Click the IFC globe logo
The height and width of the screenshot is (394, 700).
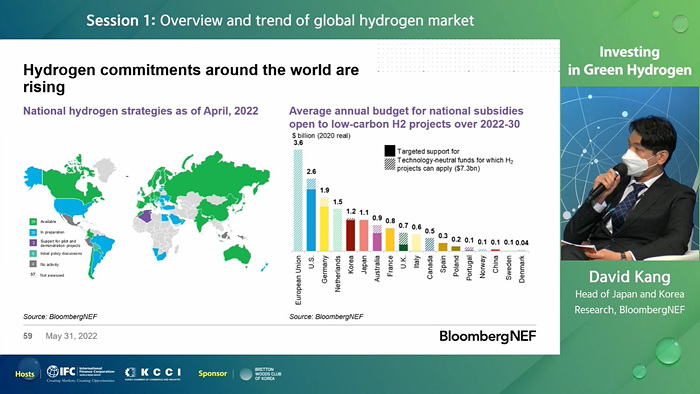[x=53, y=371]
